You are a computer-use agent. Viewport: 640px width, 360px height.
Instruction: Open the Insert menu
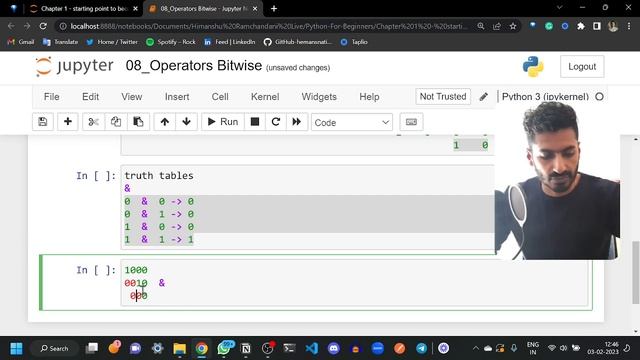[x=177, y=97]
